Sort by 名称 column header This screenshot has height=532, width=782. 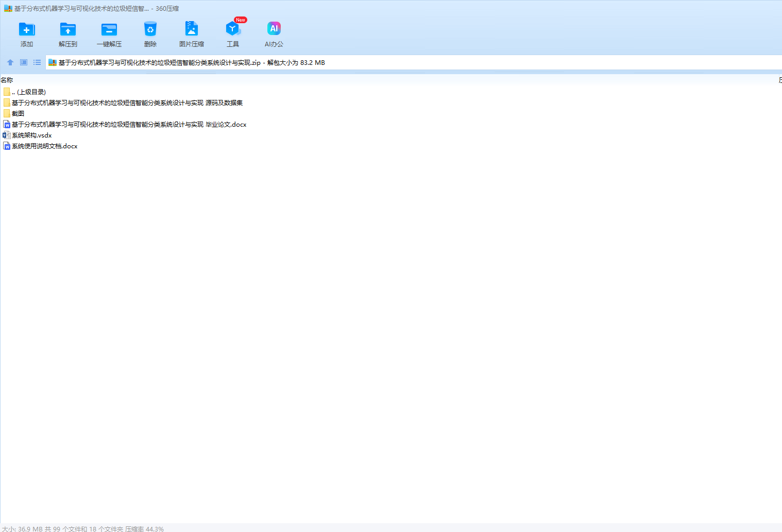tap(7, 80)
